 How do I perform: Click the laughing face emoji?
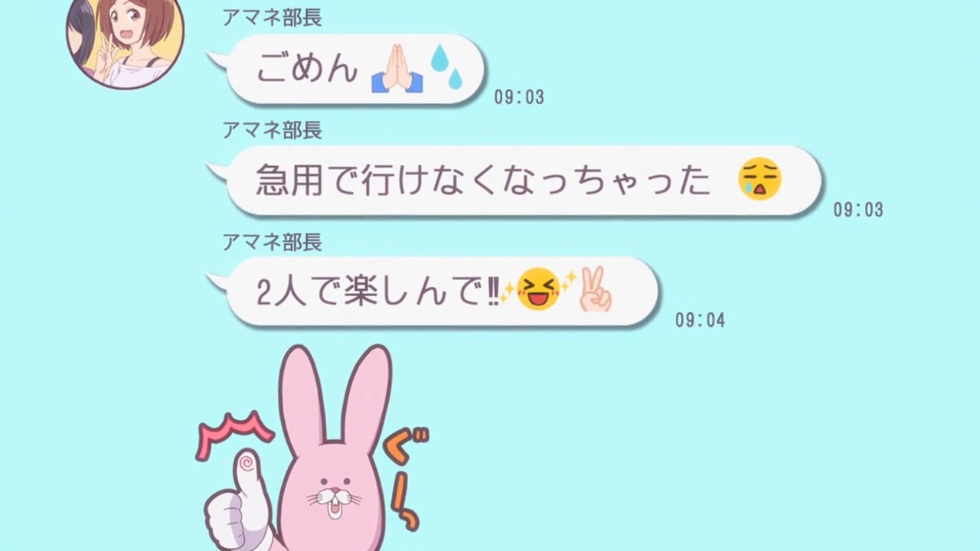point(537,290)
